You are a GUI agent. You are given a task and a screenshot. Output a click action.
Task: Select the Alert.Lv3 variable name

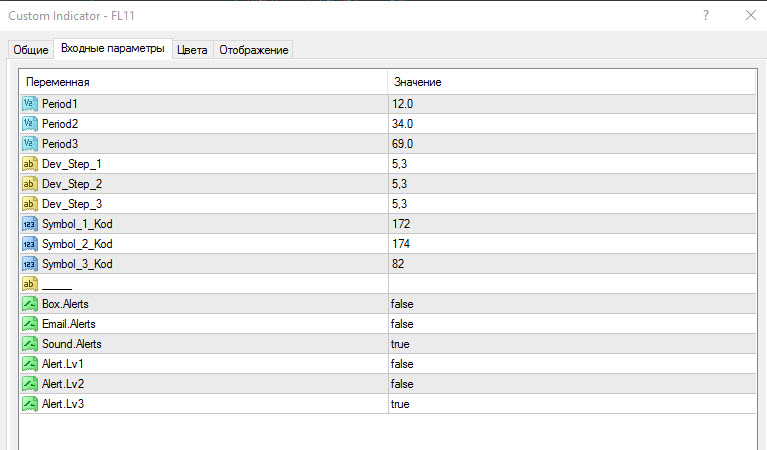pyautogui.click(x=63, y=405)
